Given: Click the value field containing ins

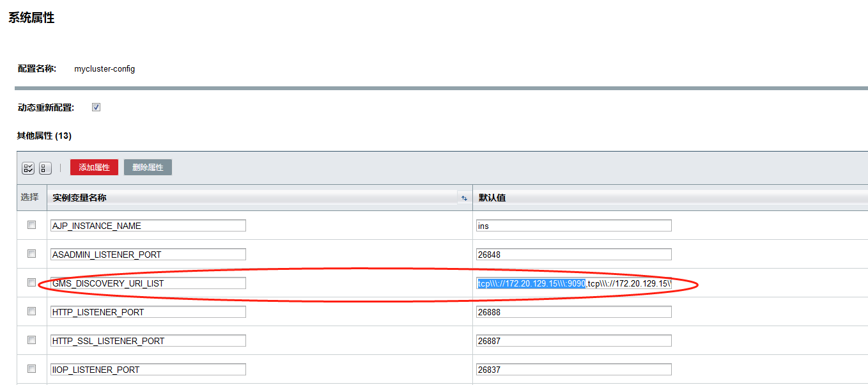Looking at the screenshot, I should point(573,226).
